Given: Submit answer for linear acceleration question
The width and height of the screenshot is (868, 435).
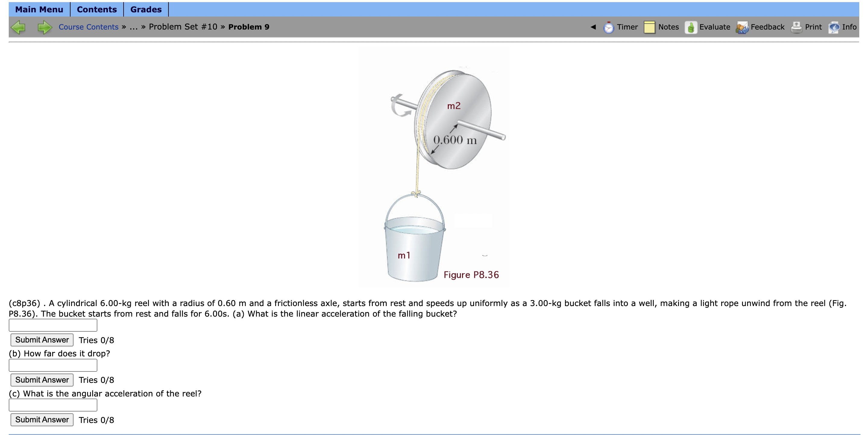Looking at the screenshot, I should pyautogui.click(x=42, y=340).
